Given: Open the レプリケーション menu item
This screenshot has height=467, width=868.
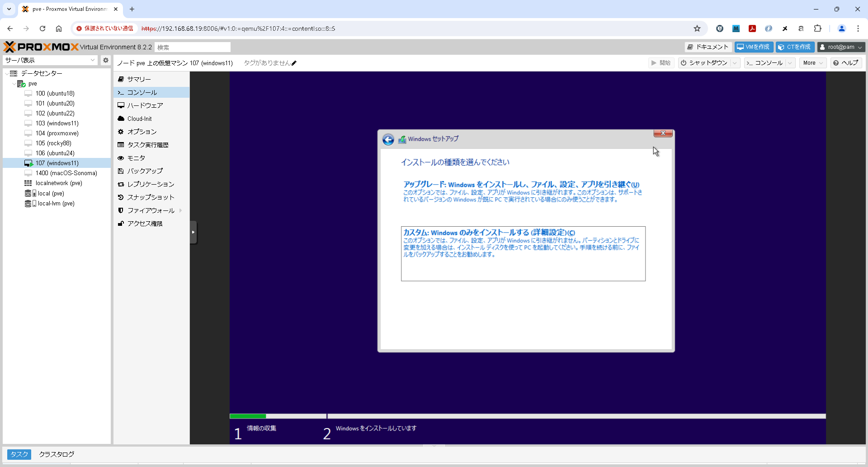Looking at the screenshot, I should click(151, 184).
